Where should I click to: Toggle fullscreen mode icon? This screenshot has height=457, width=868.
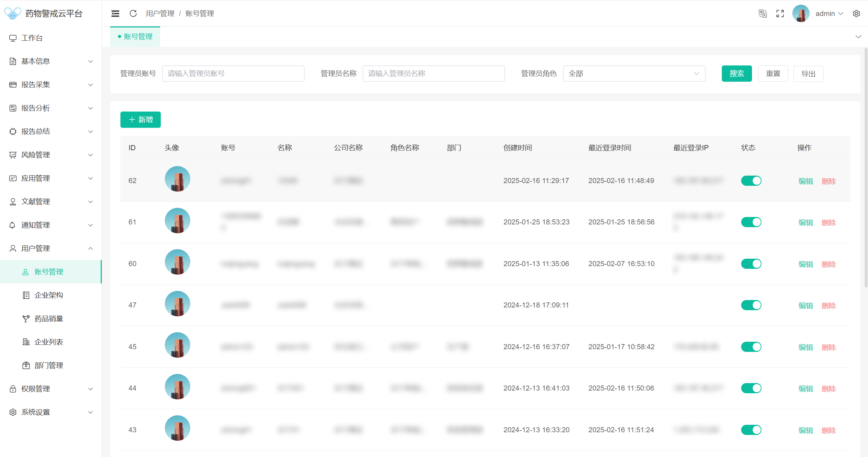coord(780,14)
